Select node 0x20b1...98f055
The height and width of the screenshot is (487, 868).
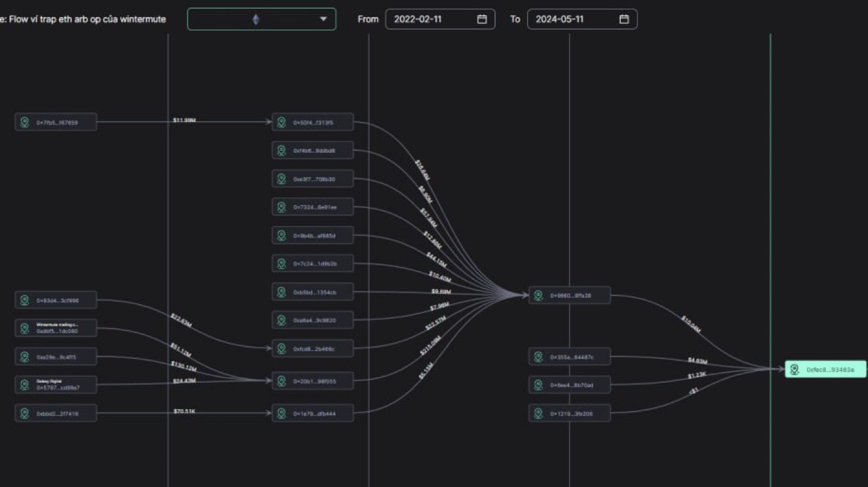tap(313, 381)
